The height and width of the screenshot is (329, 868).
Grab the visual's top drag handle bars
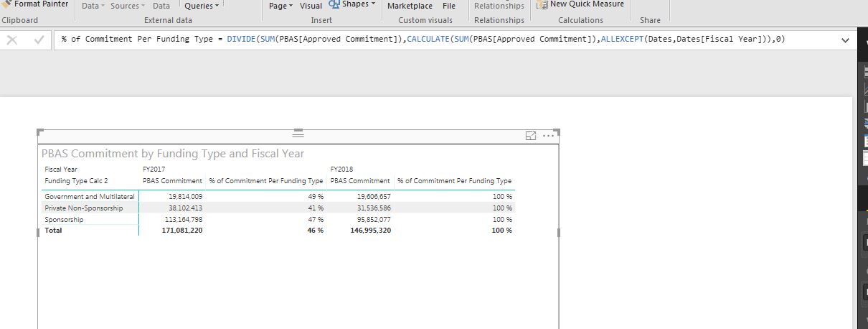[x=298, y=134]
